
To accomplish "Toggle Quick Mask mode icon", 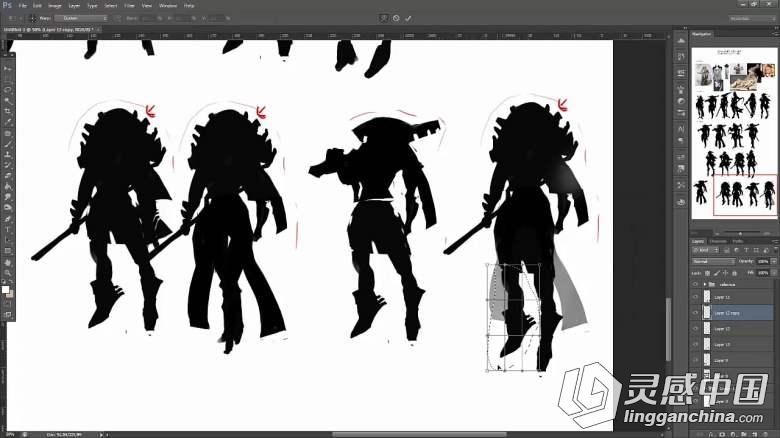I will 7,304.
